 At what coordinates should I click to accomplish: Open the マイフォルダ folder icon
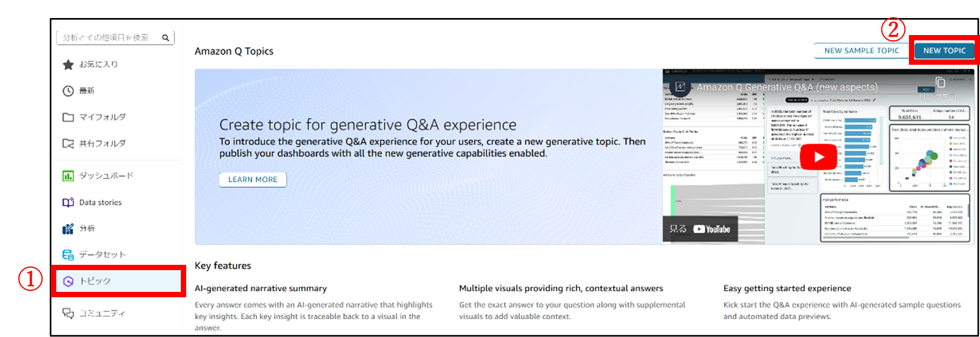click(68, 117)
